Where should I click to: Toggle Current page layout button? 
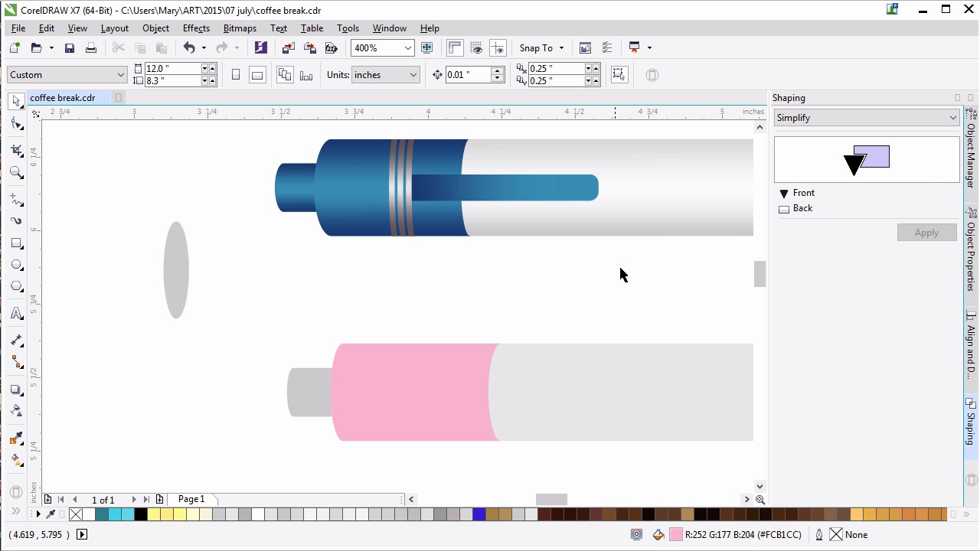point(306,75)
